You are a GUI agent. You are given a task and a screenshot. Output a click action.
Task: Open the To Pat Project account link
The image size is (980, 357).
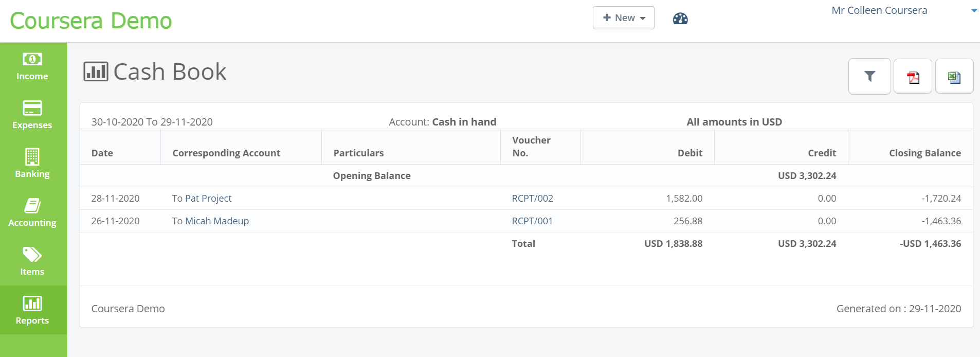pos(202,199)
